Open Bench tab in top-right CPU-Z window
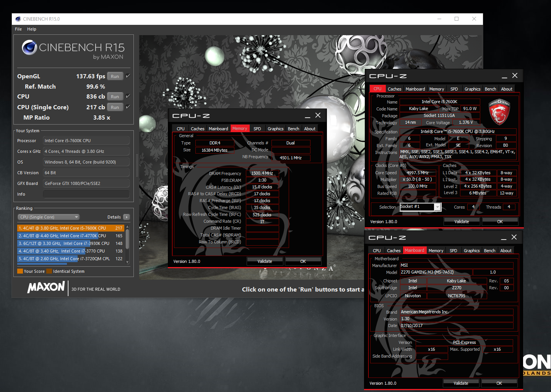Screen dimensions: 551x392 [x=491, y=89]
